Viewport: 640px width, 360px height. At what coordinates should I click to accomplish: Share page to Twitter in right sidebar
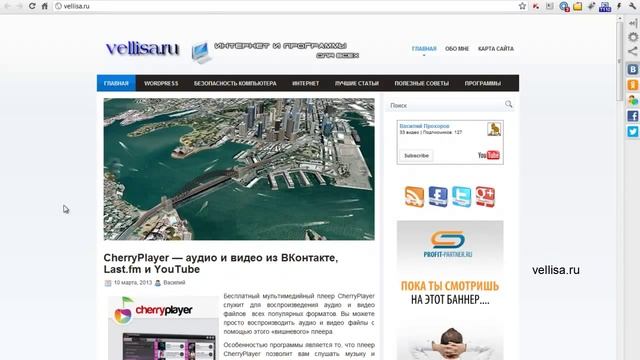click(633, 131)
